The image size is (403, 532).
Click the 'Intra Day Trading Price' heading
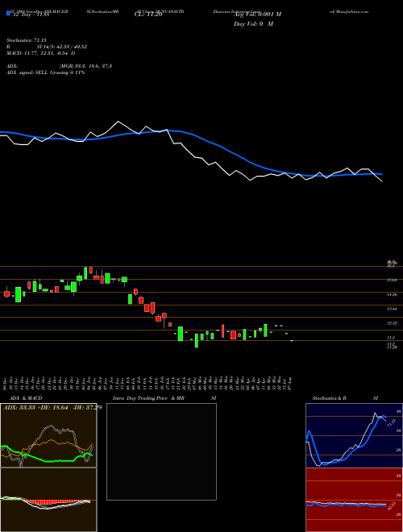tap(142, 398)
